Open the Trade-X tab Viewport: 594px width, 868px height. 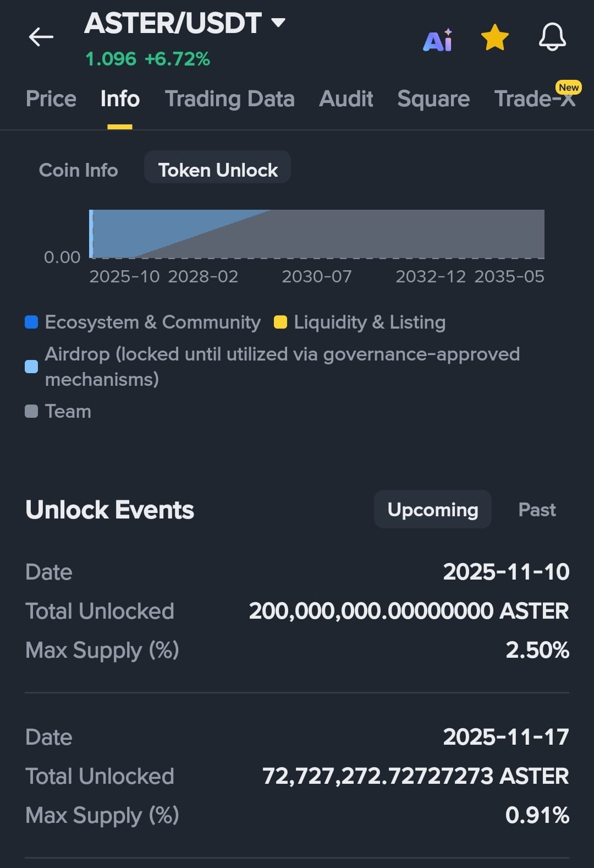[x=535, y=99]
